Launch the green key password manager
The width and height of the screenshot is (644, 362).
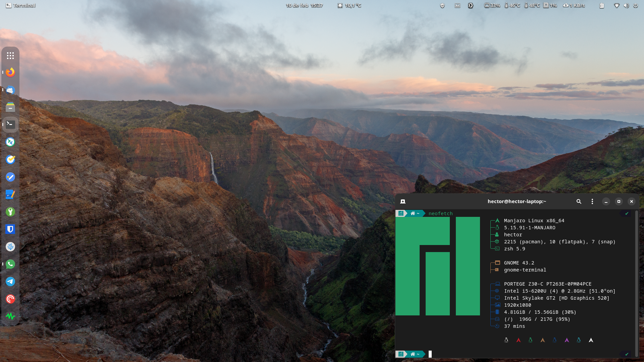(10, 212)
